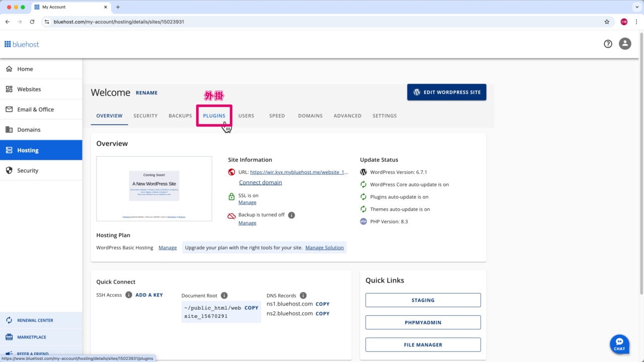Click the phpMyAdmin quick link
Screen dimensions: 644x362
click(x=423, y=322)
